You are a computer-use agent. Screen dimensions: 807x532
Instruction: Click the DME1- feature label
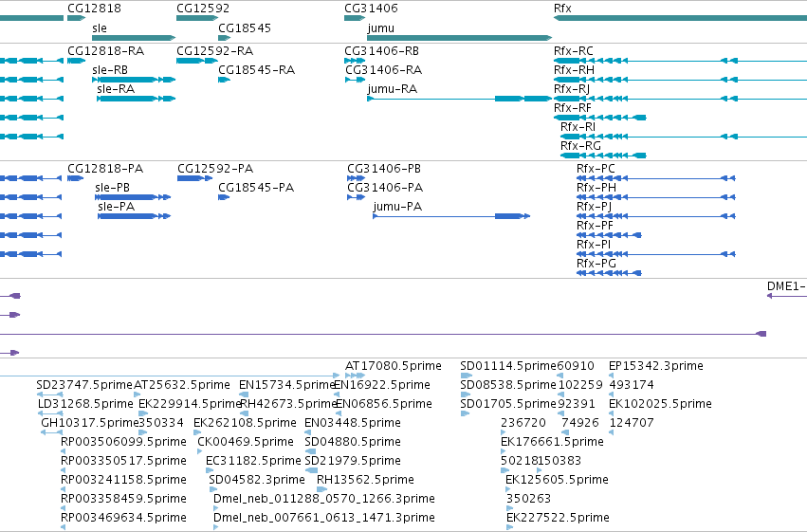[786, 286]
